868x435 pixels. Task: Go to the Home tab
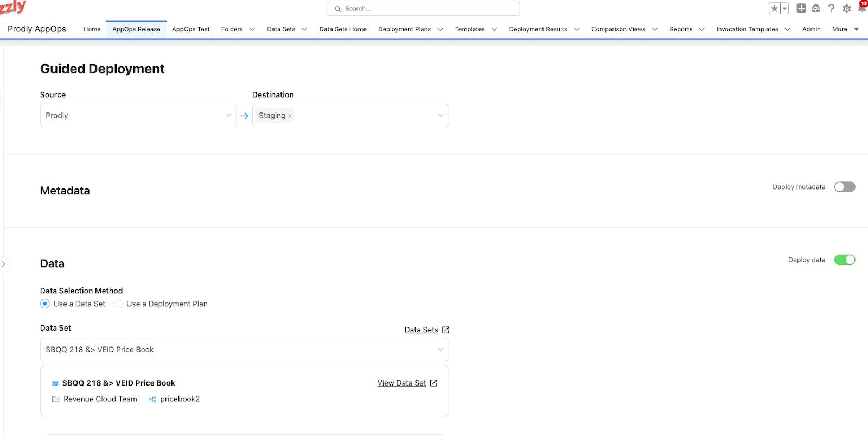click(92, 29)
